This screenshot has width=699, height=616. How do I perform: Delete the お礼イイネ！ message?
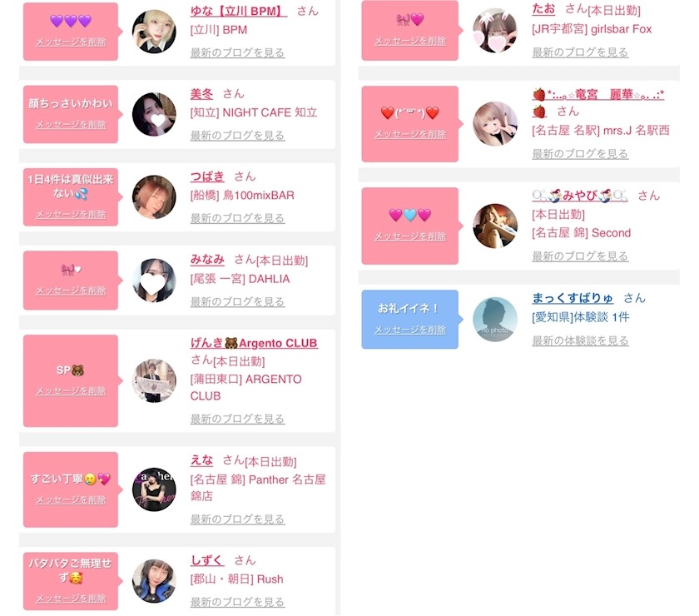click(410, 330)
